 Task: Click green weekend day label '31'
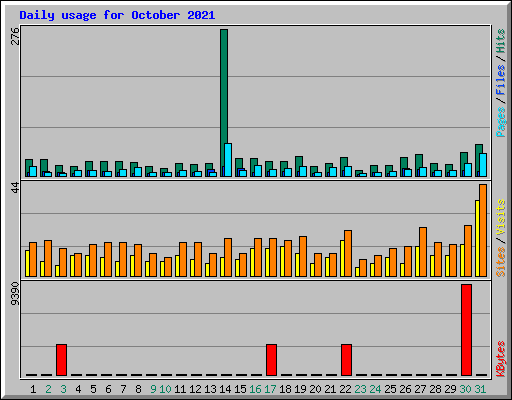tap(480, 389)
